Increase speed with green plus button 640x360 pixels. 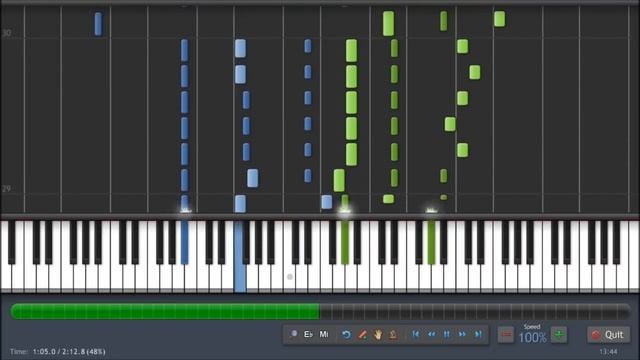[x=559, y=335]
